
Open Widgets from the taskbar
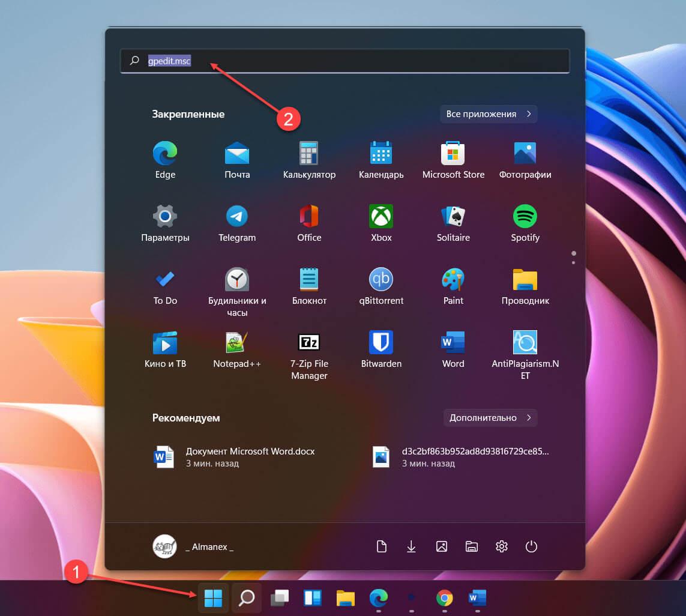[312, 597]
